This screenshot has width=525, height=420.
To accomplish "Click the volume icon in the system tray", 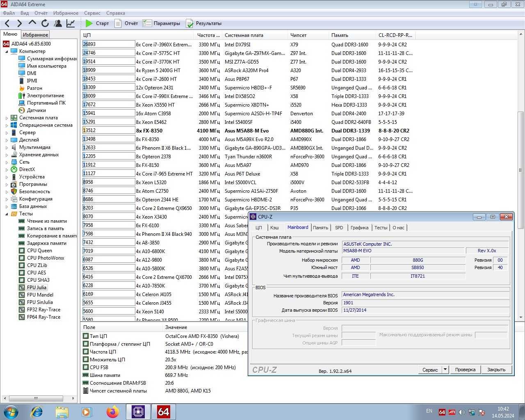I will [x=462, y=412].
